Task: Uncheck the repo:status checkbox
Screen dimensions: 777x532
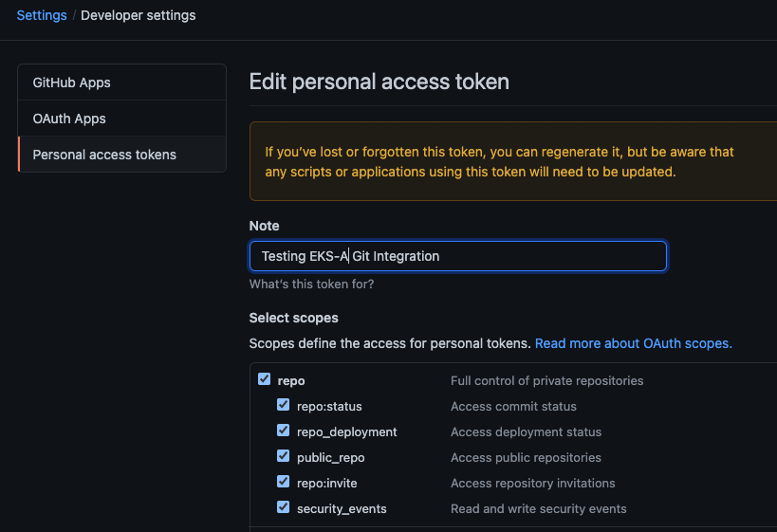Action: pyautogui.click(x=284, y=405)
